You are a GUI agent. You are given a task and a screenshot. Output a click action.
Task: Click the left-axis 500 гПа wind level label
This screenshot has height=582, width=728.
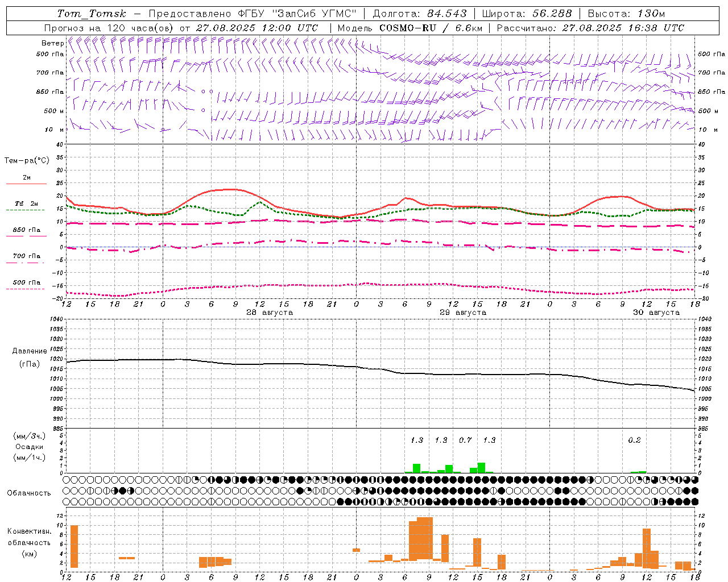(50, 54)
